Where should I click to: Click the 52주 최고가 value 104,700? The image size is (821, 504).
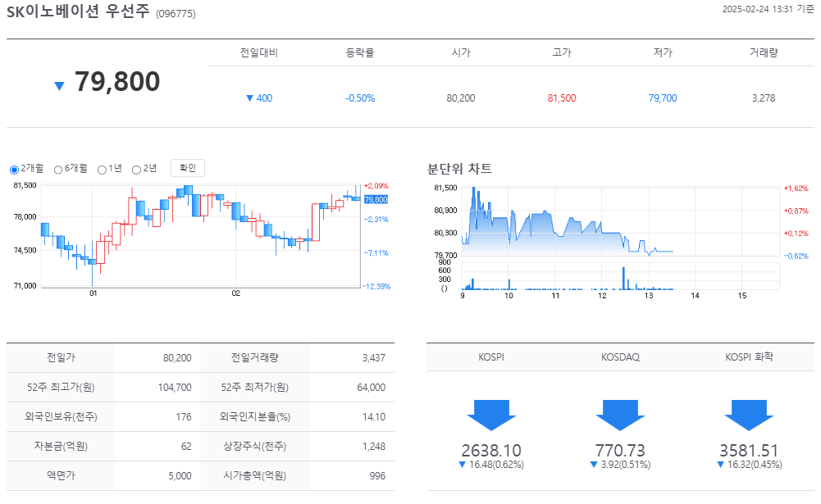175,388
